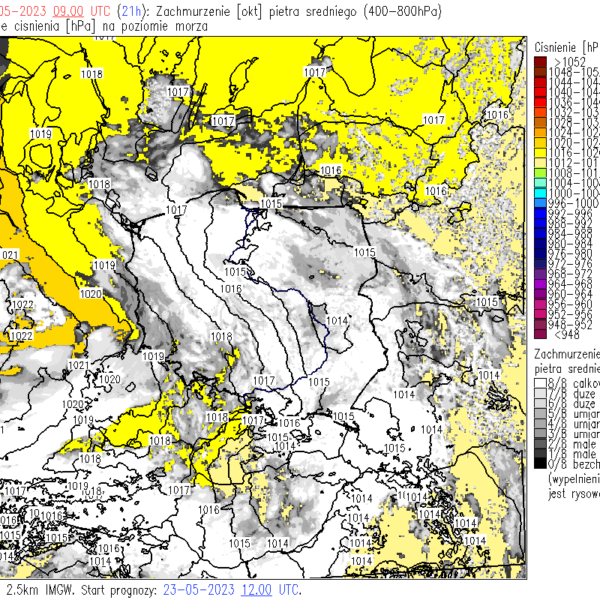
Task: Click the 0/8 black cloudless swatch
Action: pyautogui.click(x=540, y=464)
